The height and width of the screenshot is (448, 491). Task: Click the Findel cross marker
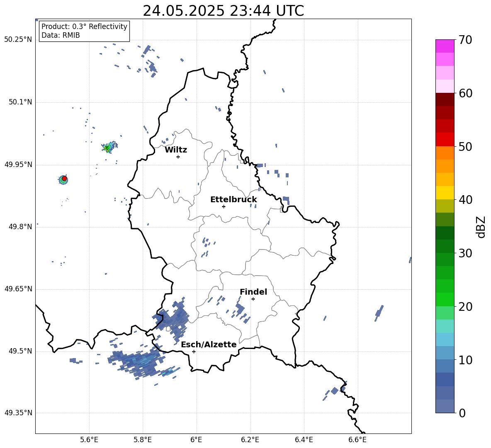pos(253,299)
